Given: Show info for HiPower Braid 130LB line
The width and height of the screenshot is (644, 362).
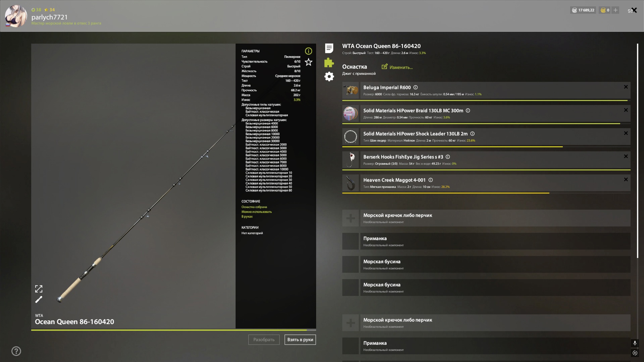Looking at the screenshot, I should 468,111.
